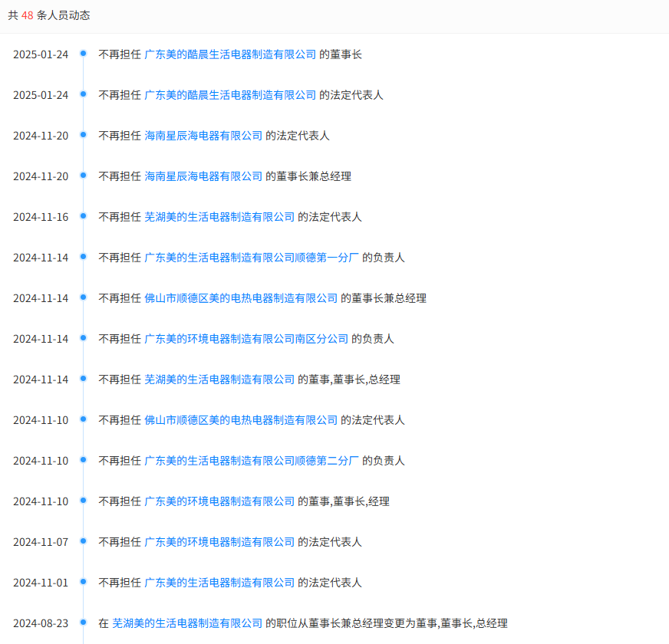Open 广东美的环境电器 link dated 2024-11-07

219,542
